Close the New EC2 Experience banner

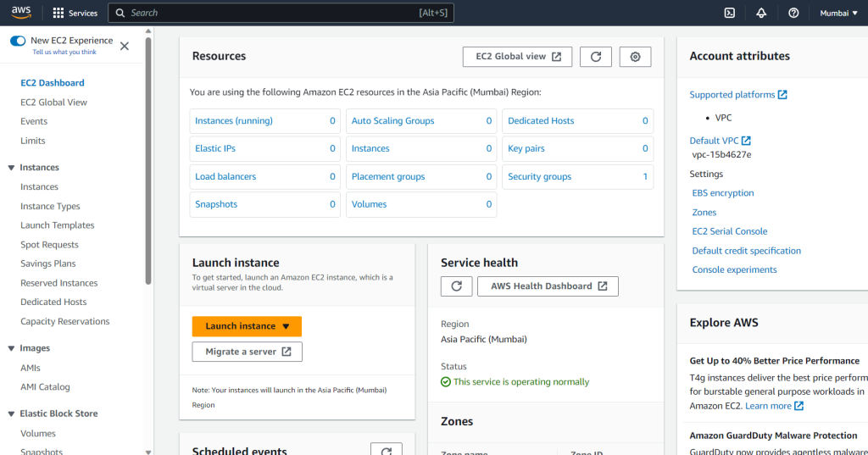pos(125,46)
